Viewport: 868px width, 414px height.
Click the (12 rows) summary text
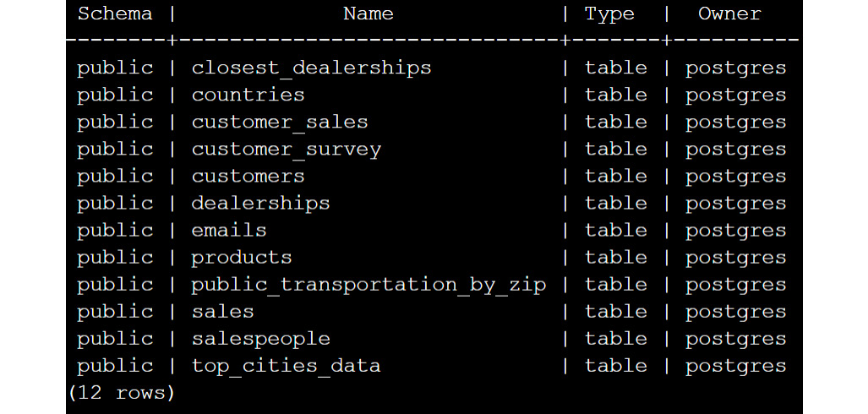click(x=121, y=393)
